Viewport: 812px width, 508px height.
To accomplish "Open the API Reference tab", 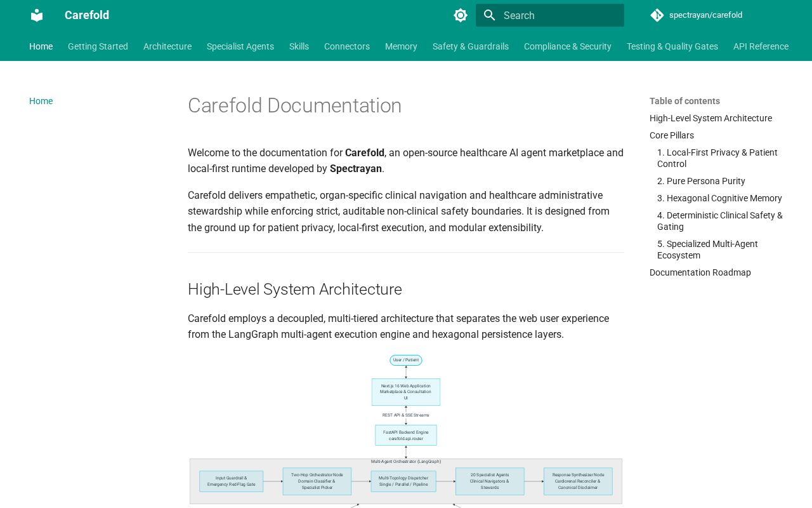I will (x=761, y=46).
